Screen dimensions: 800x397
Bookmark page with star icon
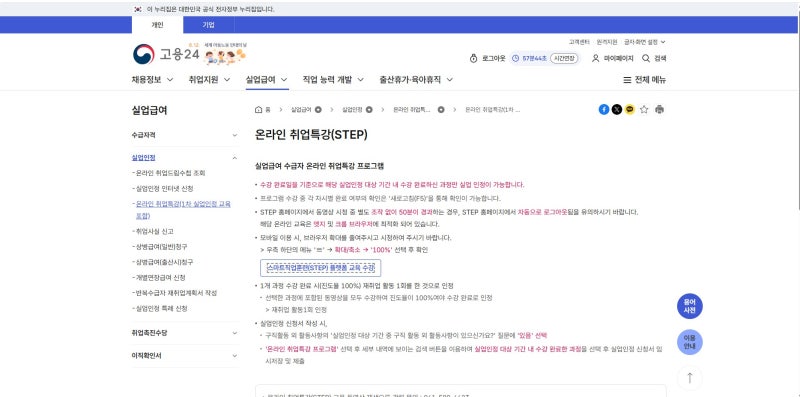point(644,109)
